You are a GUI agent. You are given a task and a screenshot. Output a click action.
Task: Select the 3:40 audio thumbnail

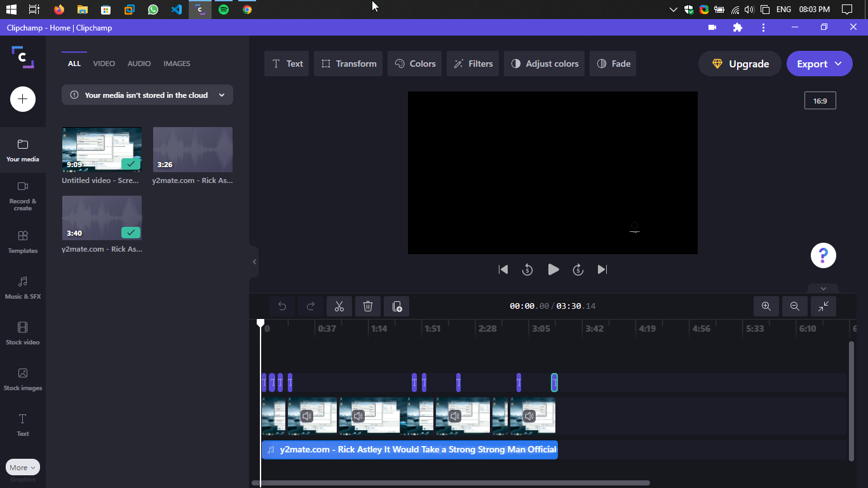102,218
